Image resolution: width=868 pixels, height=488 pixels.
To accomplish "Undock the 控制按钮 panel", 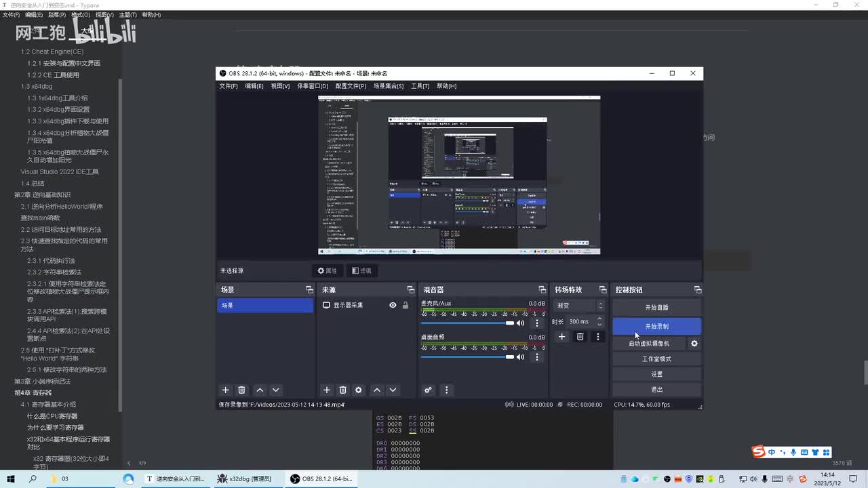I will coord(698,289).
